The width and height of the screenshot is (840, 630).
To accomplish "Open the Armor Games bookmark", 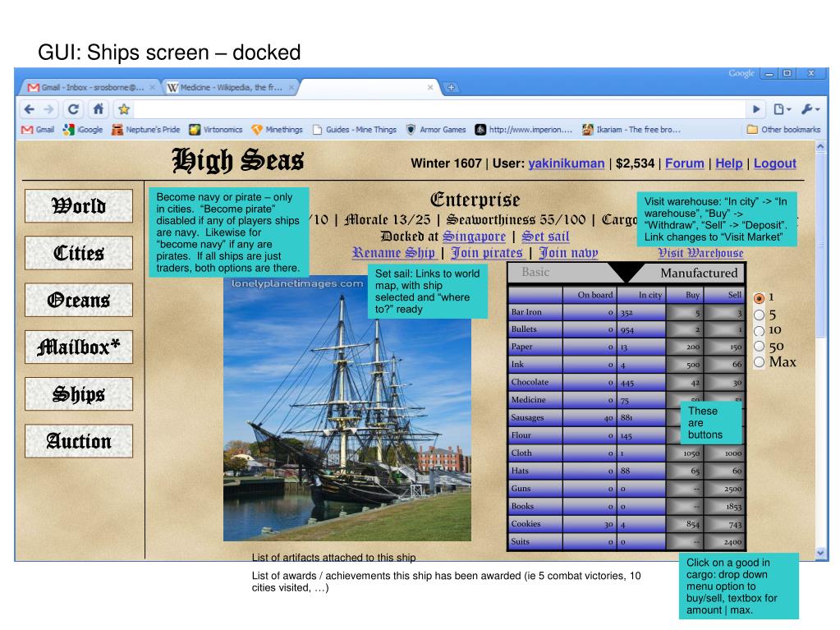I will tap(436, 130).
